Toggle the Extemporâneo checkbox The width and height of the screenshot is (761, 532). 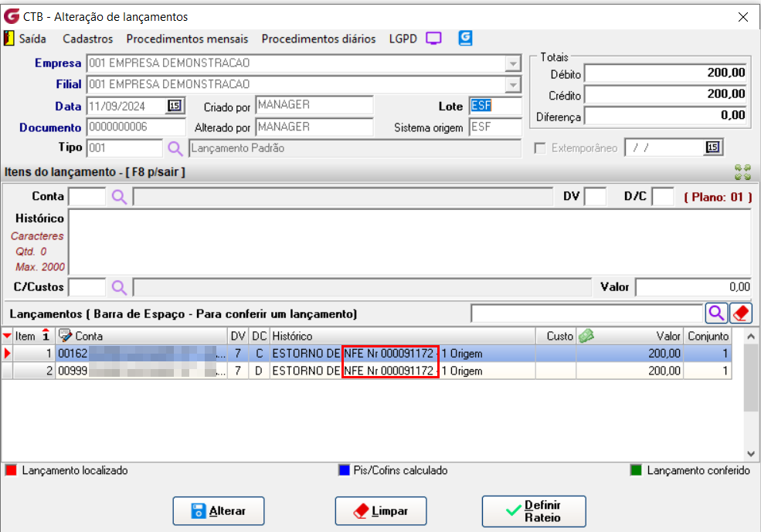[540, 148]
